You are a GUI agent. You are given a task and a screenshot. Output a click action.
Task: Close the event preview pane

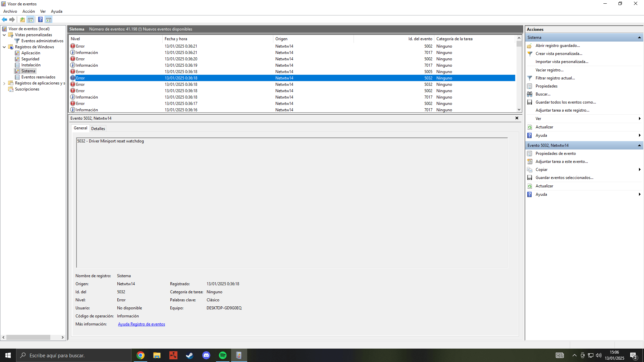coord(517,118)
